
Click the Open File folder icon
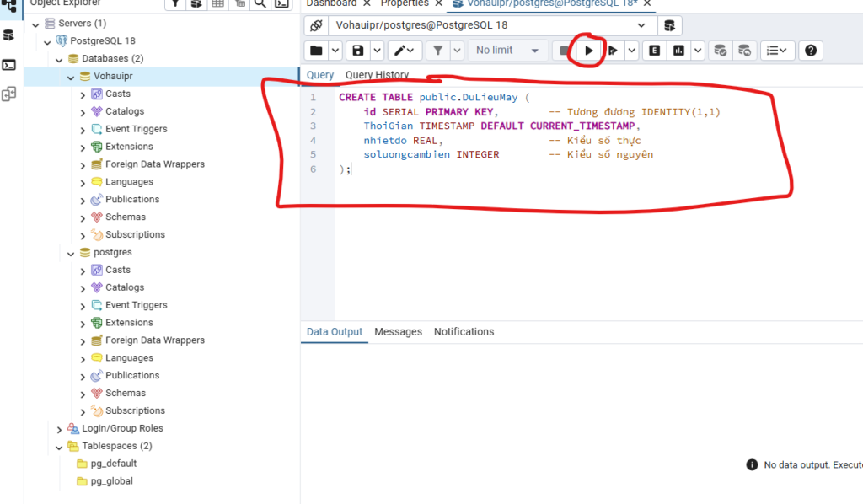(x=315, y=51)
